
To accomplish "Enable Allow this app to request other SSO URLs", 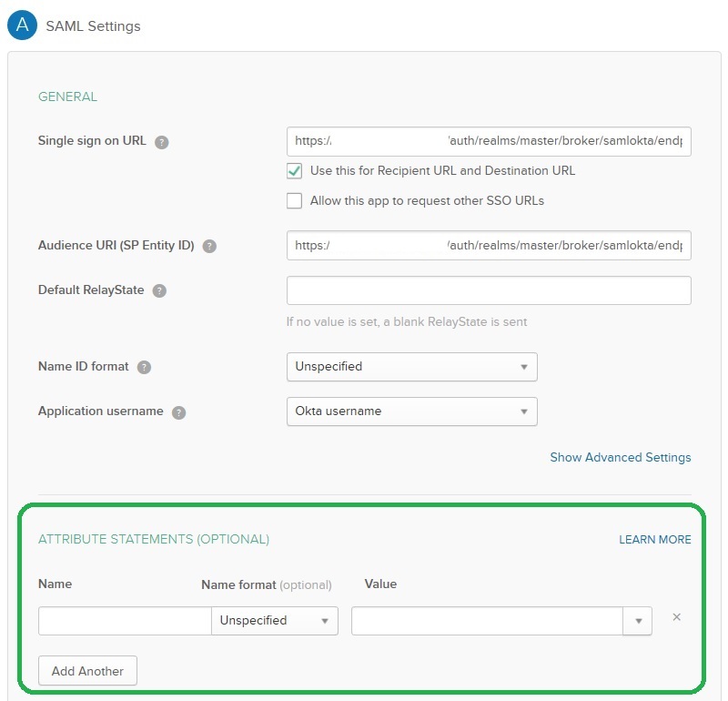I will coord(294,201).
